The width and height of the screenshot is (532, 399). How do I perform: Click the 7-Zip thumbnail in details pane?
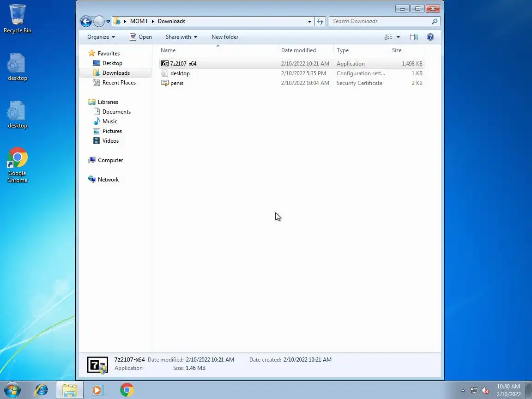point(98,365)
